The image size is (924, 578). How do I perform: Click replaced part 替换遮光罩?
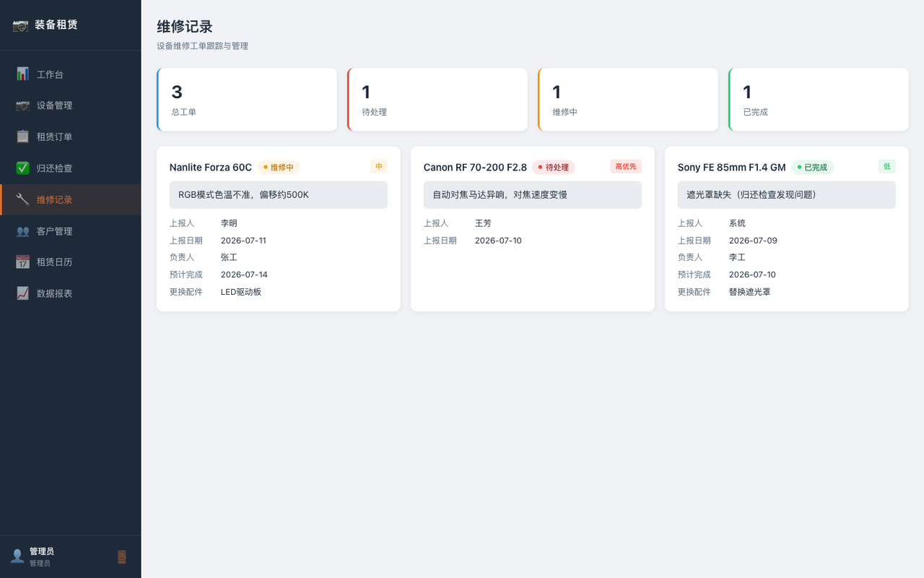[x=750, y=292]
